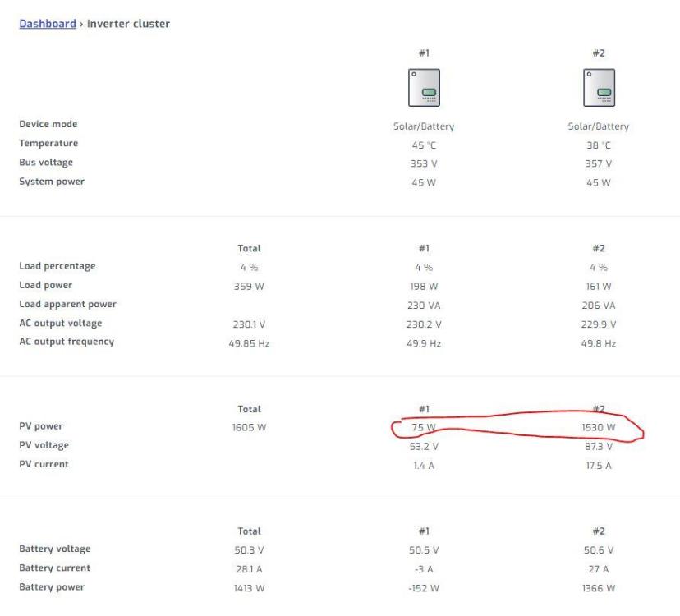Click inverter #1 PV power 75 W
The height and width of the screenshot is (616, 680).
coord(424,427)
